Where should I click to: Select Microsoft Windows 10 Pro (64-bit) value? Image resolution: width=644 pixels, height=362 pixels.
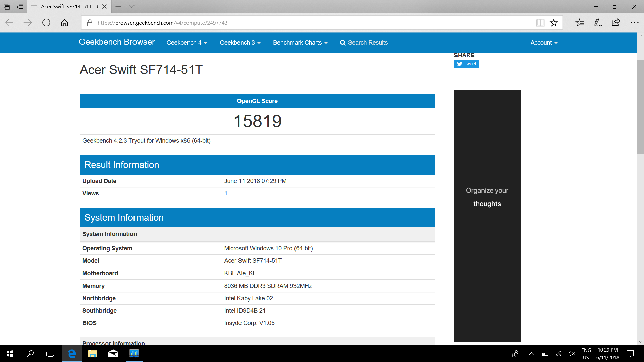[x=268, y=248]
